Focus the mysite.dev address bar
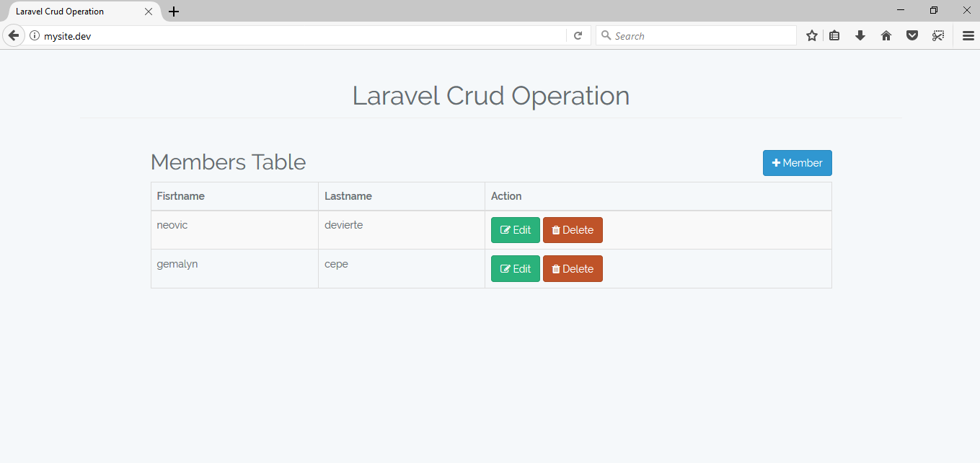Viewport: 980px width, 463px height. point(303,35)
